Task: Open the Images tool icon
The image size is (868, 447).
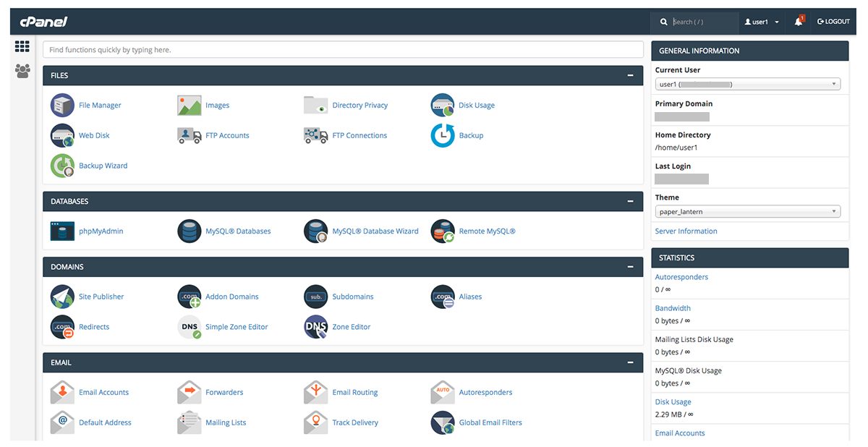Action: pos(189,105)
